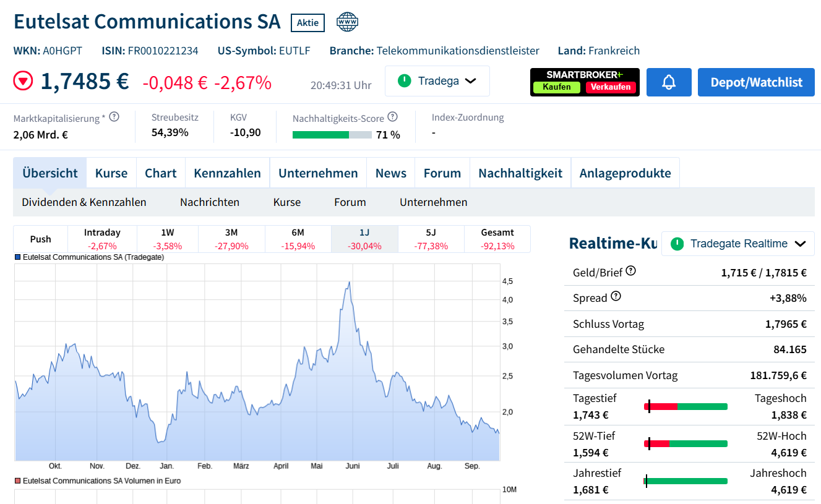This screenshot has height=504, width=821.
Task: Switch to the Chart tab
Action: pos(161,173)
